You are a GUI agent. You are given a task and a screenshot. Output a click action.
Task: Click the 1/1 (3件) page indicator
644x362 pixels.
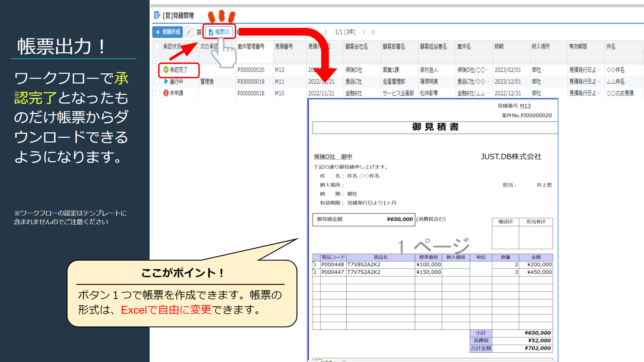(x=344, y=32)
